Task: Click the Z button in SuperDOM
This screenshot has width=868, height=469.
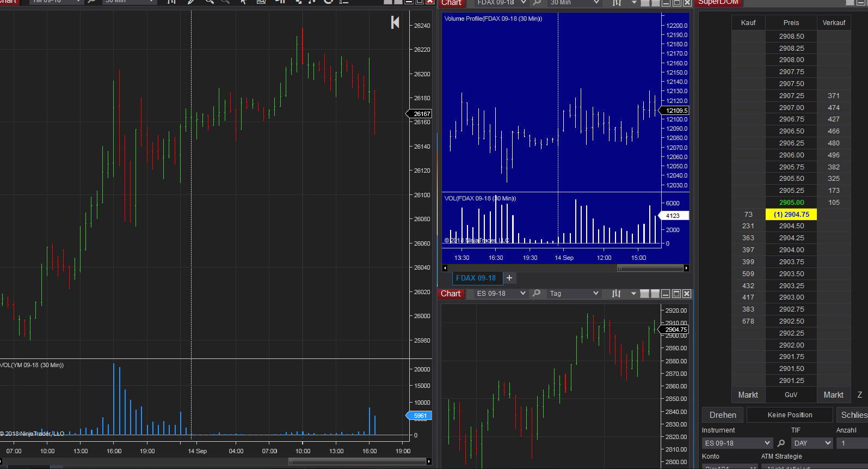Action: [860, 395]
